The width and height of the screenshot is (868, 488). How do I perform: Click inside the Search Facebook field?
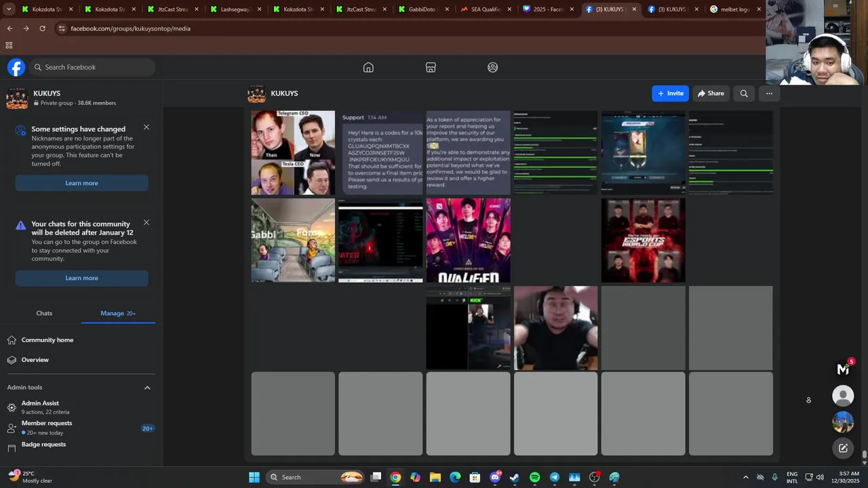92,67
